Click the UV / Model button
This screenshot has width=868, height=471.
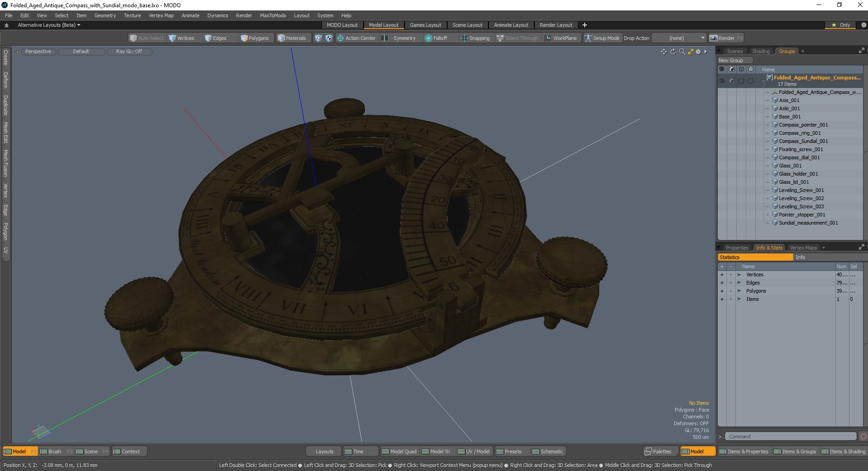pyautogui.click(x=473, y=451)
